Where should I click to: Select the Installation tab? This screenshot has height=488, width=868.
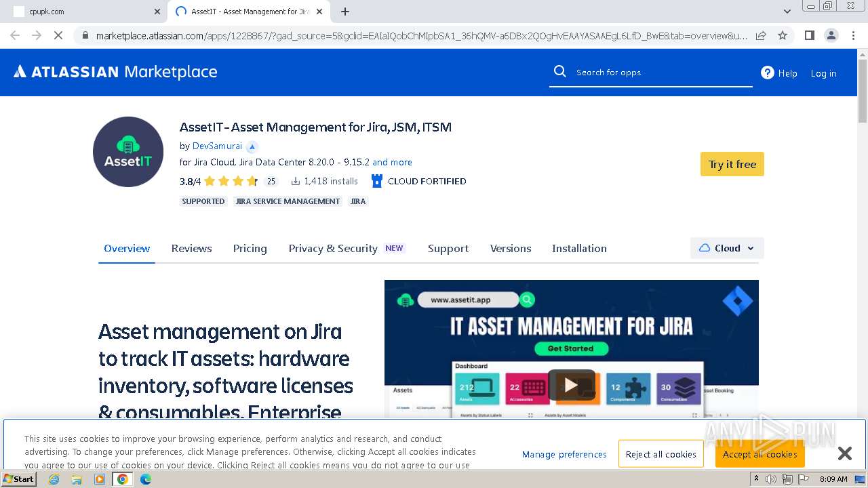[x=579, y=248]
